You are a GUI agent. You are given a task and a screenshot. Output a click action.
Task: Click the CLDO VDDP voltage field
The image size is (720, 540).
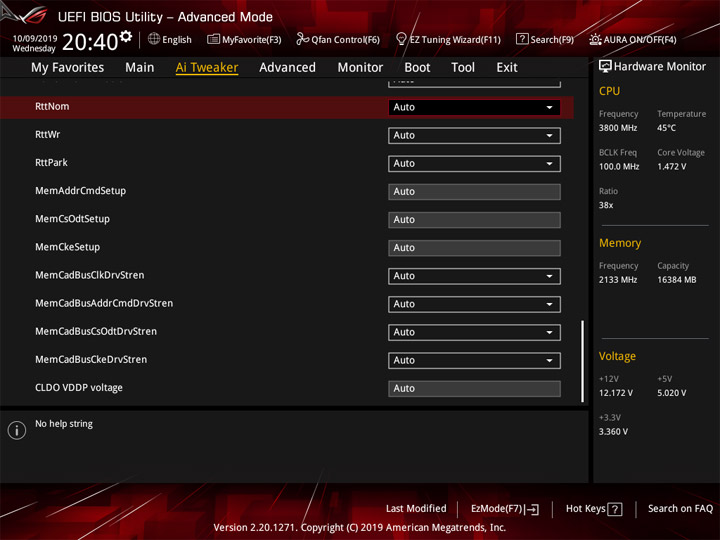(x=474, y=388)
